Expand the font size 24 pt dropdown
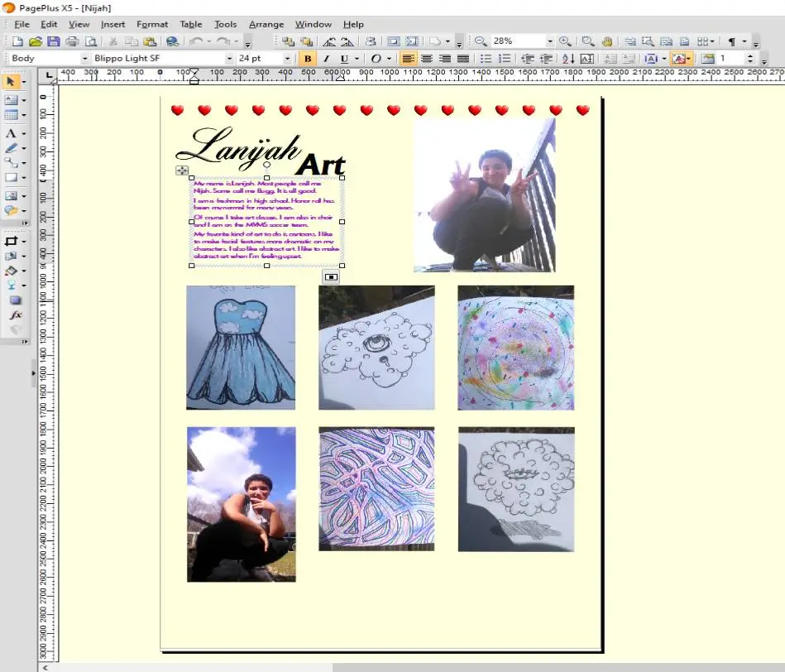 coord(287,59)
